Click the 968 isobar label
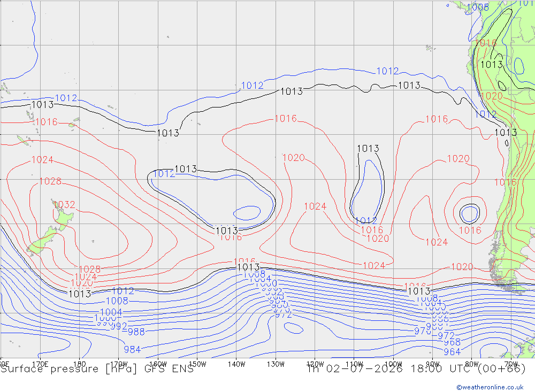Viewport: 535px width, 392px height. click(x=452, y=342)
